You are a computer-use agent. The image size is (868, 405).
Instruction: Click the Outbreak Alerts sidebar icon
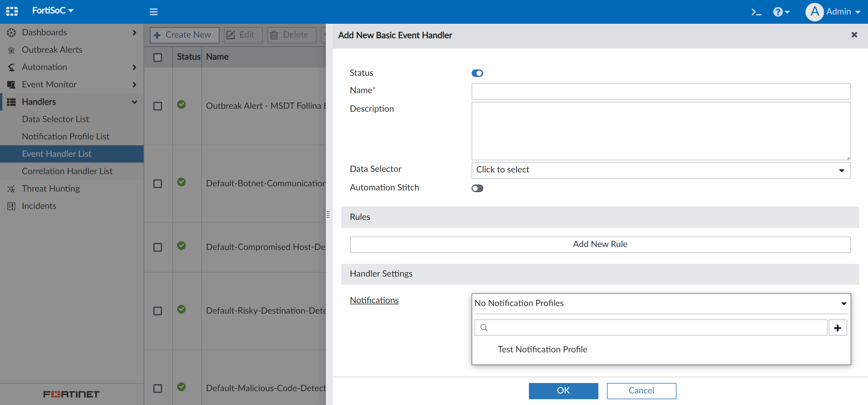pos(11,50)
